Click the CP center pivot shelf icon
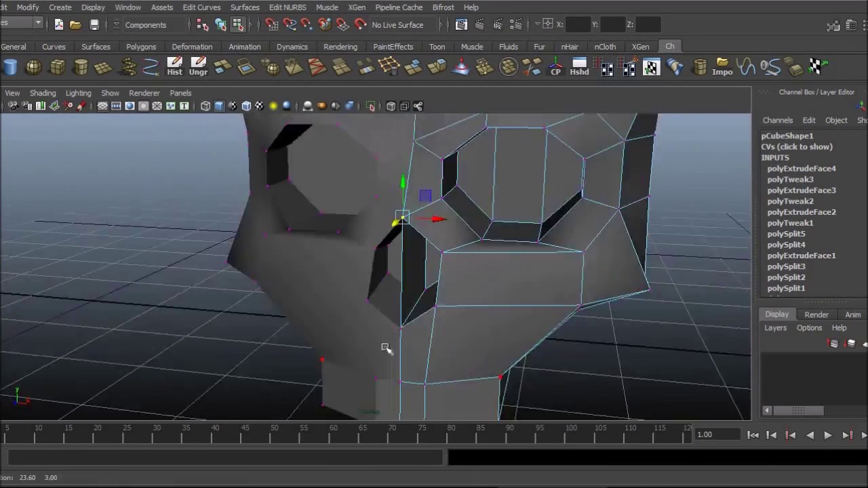 click(x=555, y=66)
